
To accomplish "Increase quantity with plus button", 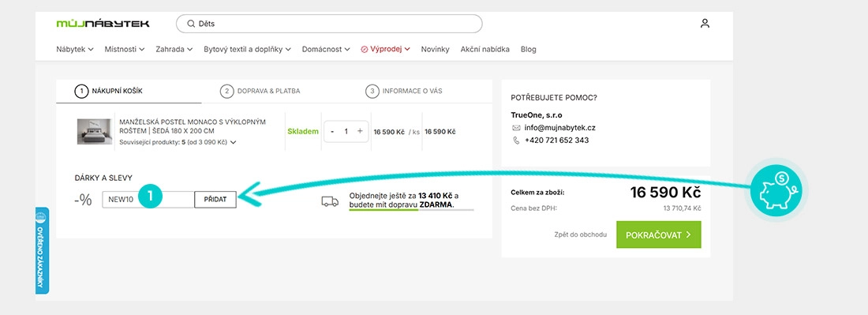I will coord(360,131).
